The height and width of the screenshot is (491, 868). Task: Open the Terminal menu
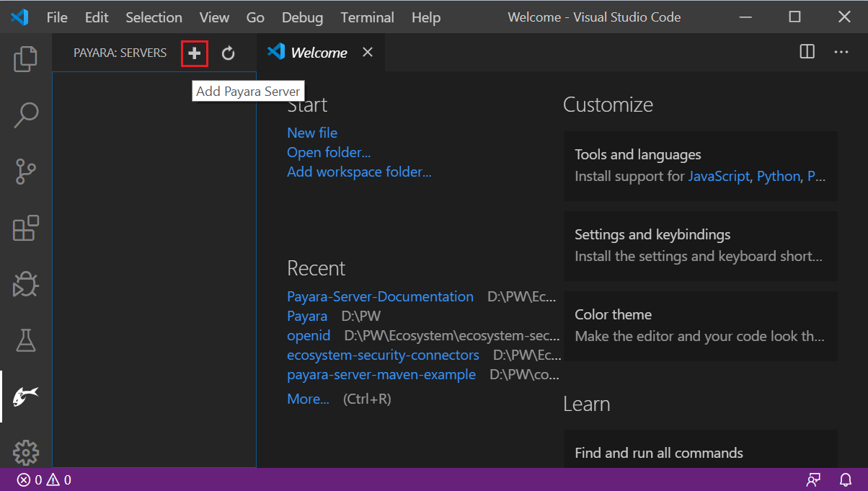(368, 17)
